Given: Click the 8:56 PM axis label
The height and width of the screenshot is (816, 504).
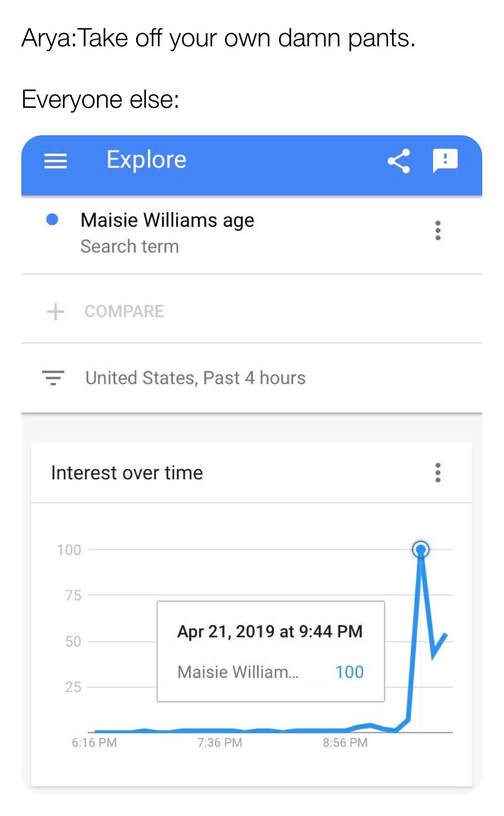Looking at the screenshot, I should [x=345, y=742].
